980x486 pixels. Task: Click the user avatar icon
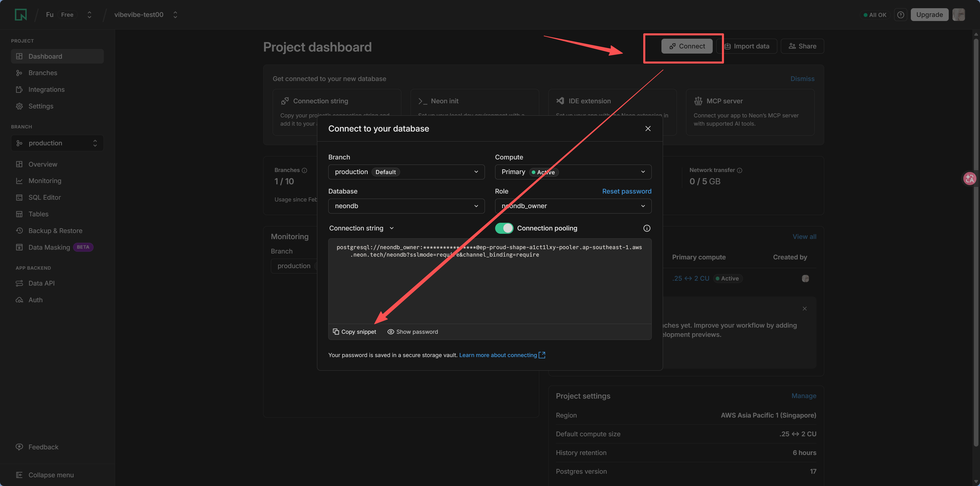pyautogui.click(x=958, y=14)
